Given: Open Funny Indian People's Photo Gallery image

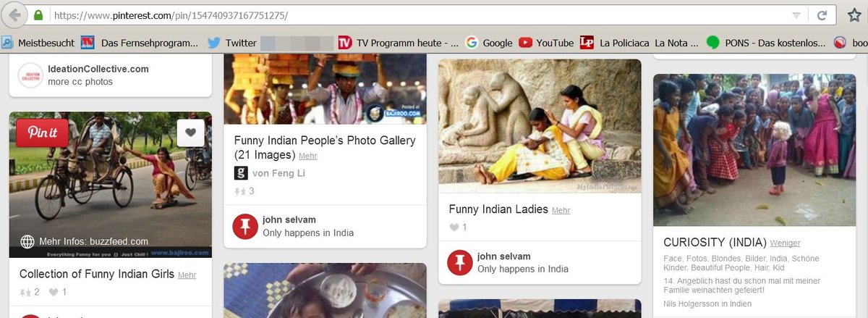Looking at the screenshot, I should (x=325, y=88).
